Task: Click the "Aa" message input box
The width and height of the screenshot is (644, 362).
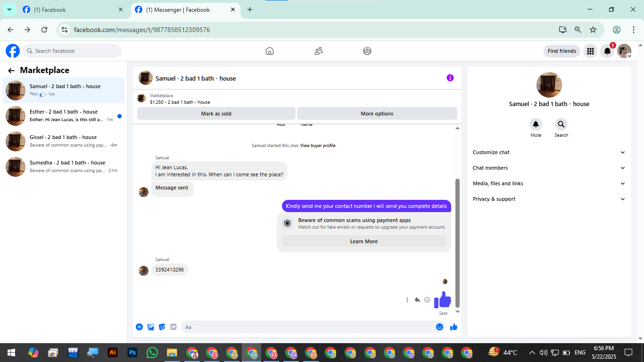Action: click(x=314, y=327)
